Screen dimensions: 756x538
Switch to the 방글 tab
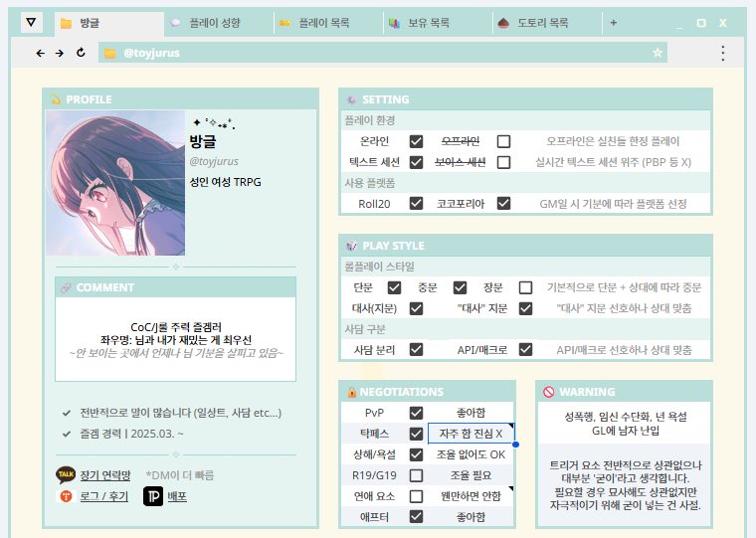109,23
